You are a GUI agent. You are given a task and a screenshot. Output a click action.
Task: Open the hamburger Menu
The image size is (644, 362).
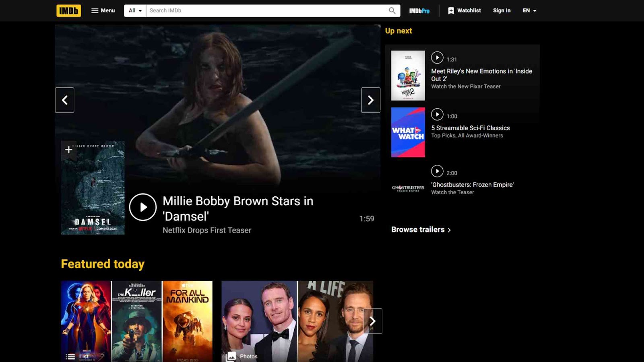point(103,10)
